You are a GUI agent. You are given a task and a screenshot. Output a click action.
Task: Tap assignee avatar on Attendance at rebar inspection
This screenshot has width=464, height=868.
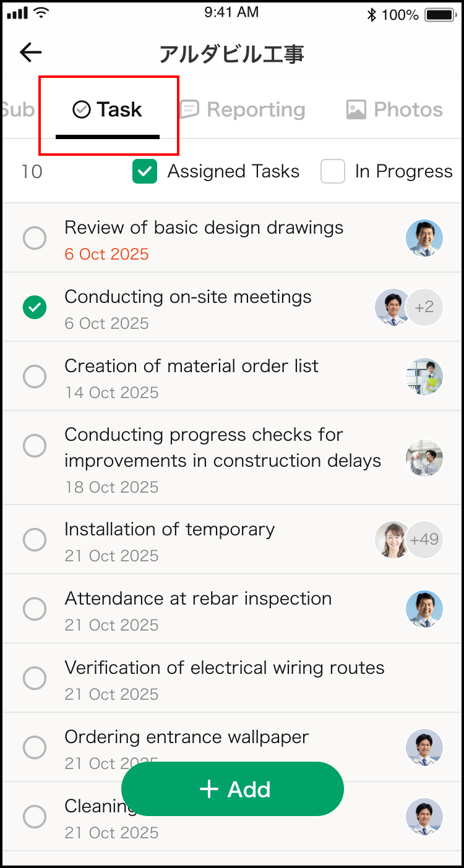[x=424, y=609]
